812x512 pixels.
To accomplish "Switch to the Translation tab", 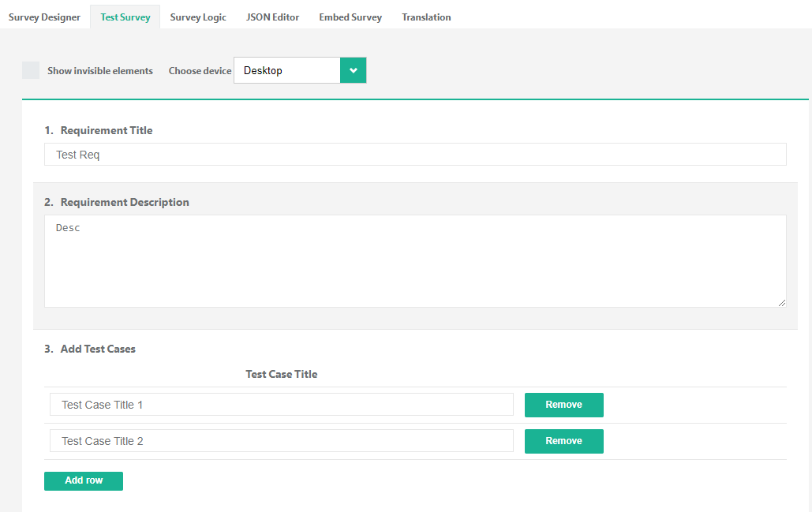I will [426, 17].
